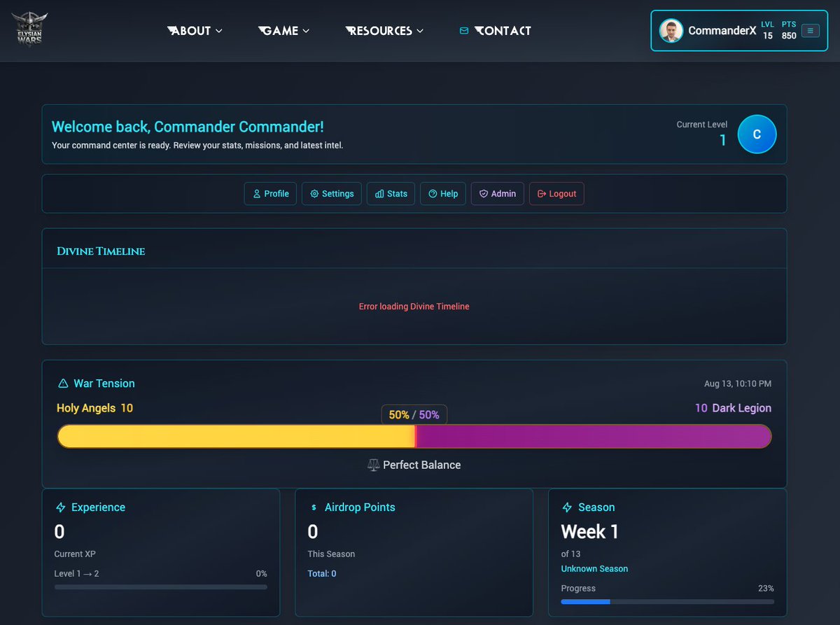
Task: Click the Current Level label
Action: point(702,125)
